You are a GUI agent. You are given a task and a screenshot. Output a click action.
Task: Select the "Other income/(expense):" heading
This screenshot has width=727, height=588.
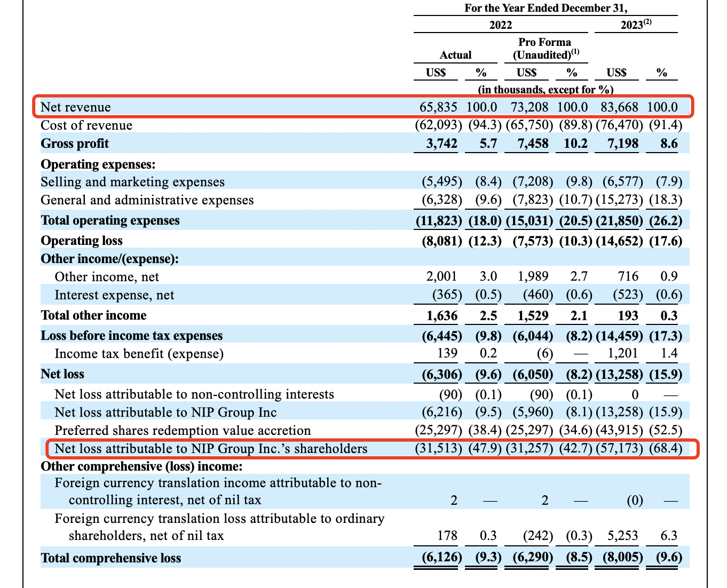tap(109, 259)
